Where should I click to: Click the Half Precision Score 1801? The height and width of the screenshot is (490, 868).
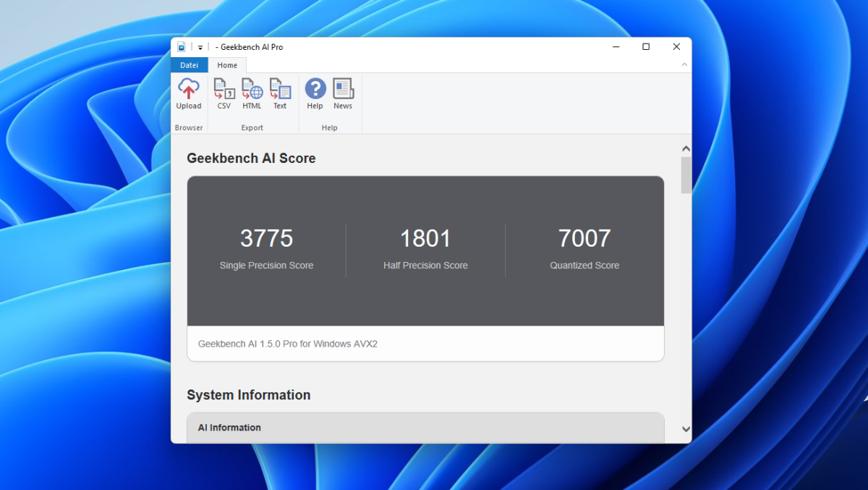click(x=425, y=237)
